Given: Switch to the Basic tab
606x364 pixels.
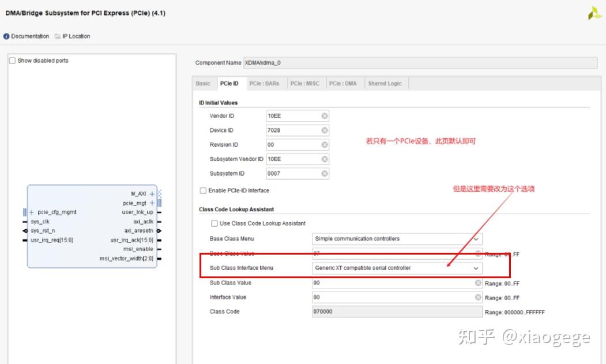Looking at the screenshot, I should point(203,83).
